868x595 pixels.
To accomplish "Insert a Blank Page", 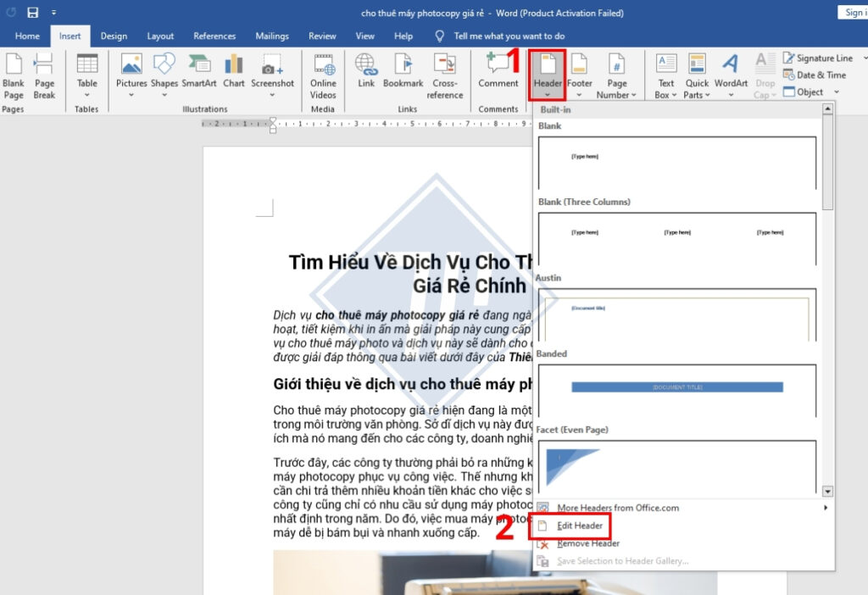I will click(14, 76).
